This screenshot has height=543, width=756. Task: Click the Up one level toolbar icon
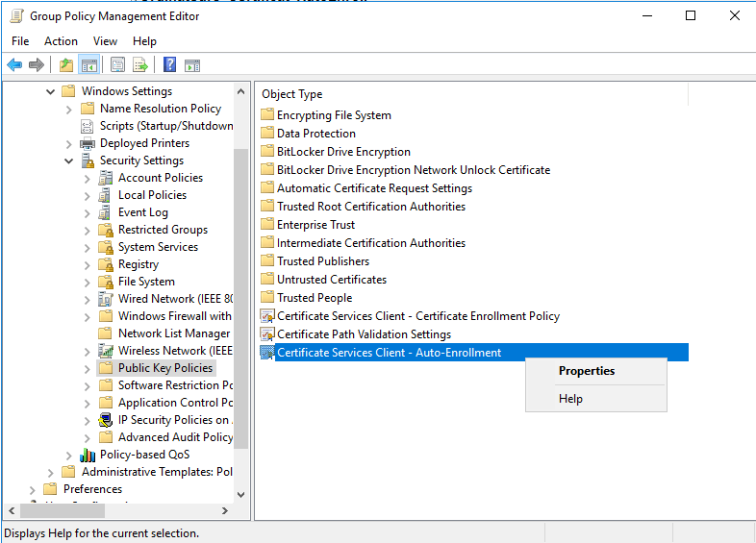click(66, 64)
